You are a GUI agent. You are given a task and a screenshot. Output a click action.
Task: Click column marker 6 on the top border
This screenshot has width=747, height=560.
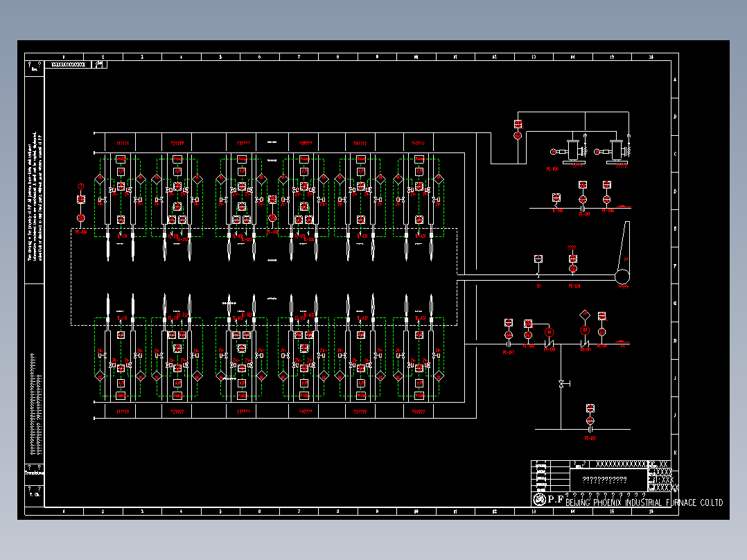click(x=260, y=57)
